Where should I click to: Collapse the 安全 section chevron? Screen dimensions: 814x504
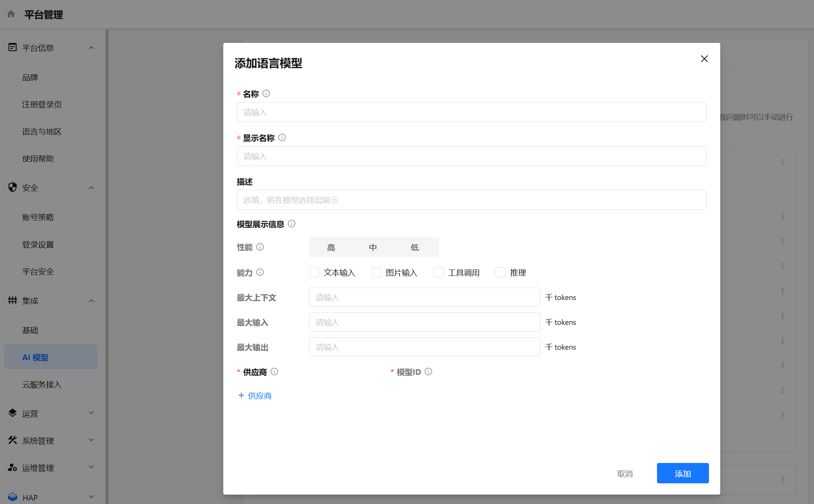91,188
